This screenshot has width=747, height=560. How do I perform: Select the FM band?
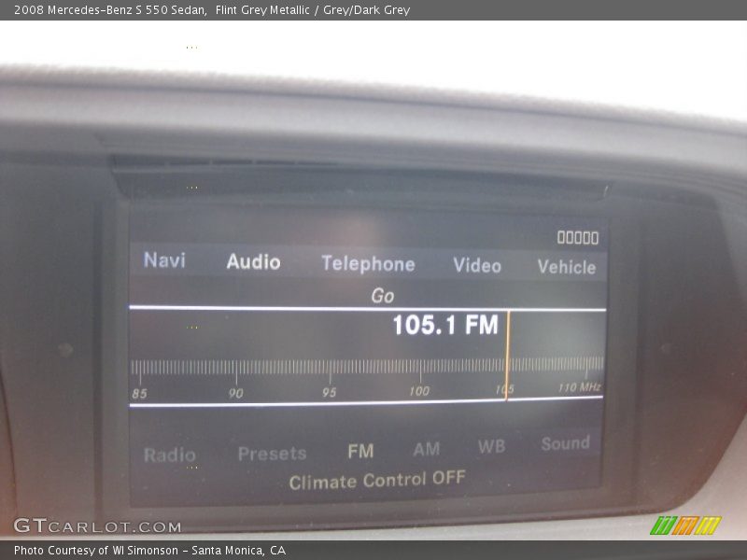pos(360,451)
